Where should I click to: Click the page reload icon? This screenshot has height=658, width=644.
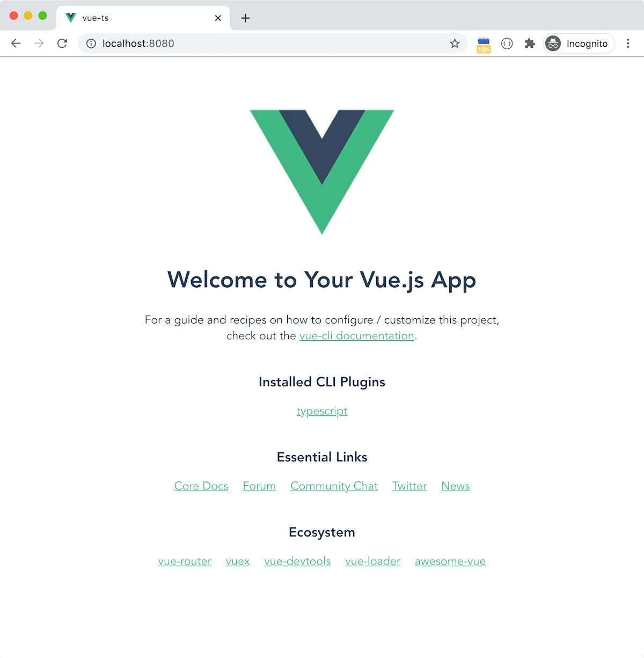point(62,43)
